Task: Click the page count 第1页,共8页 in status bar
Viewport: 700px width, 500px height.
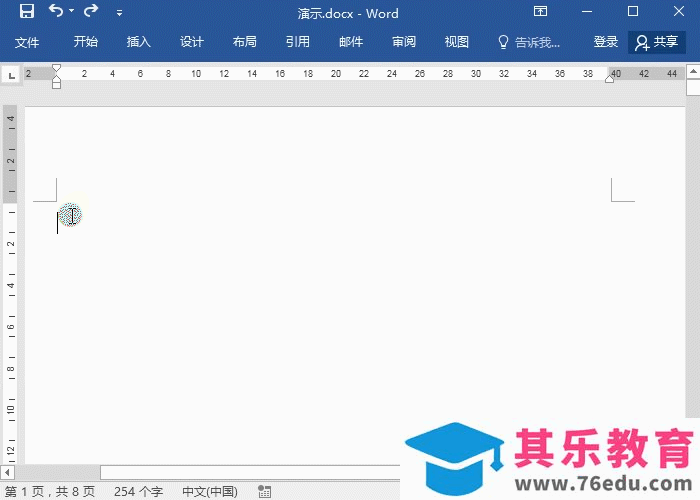Action: (x=50, y=492)
